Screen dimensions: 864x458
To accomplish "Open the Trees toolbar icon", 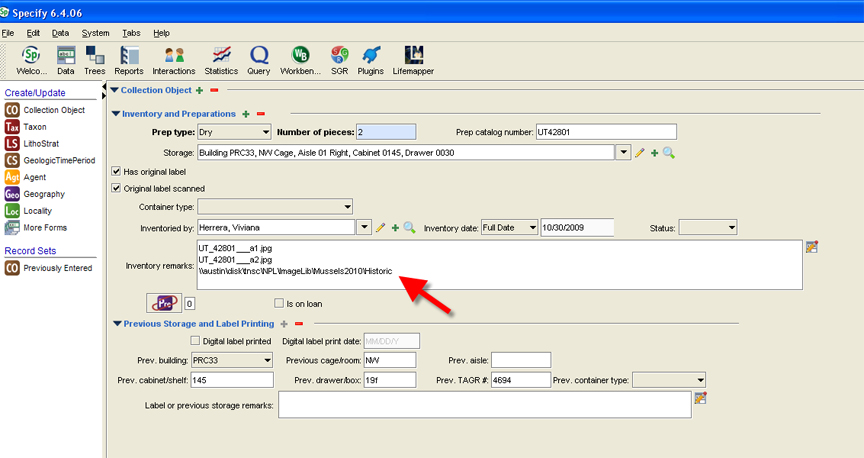I will [x=95, y=60].
